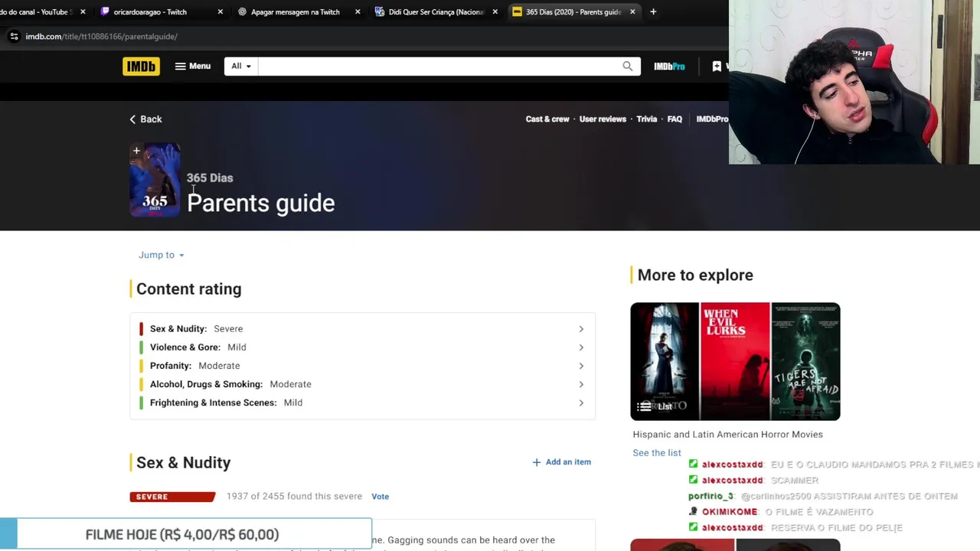Click the search magnifier icon
980x551 pixels.
click(x=628, y=66)
